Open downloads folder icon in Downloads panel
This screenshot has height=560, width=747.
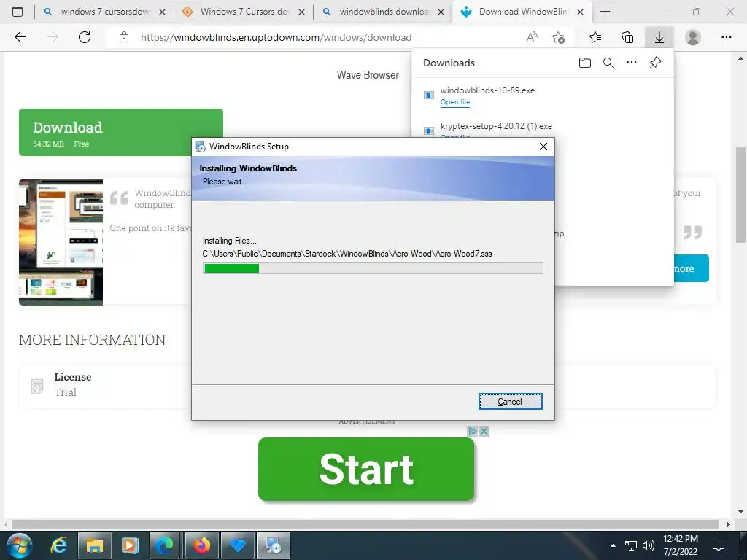click(585, 63)
